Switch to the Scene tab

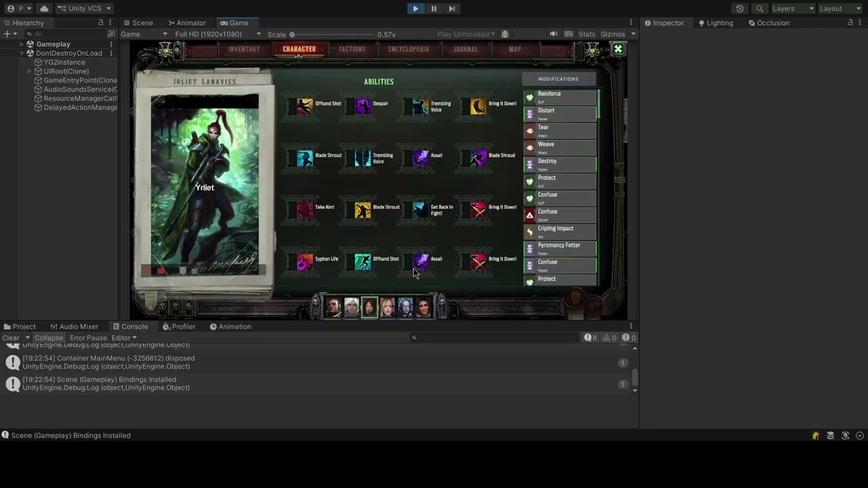138,23
